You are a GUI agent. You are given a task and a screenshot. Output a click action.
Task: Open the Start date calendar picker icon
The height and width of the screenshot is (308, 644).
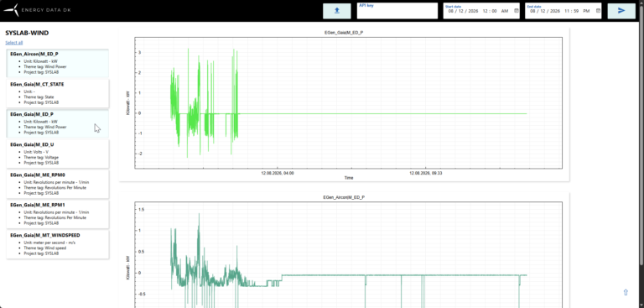[517, 11]
